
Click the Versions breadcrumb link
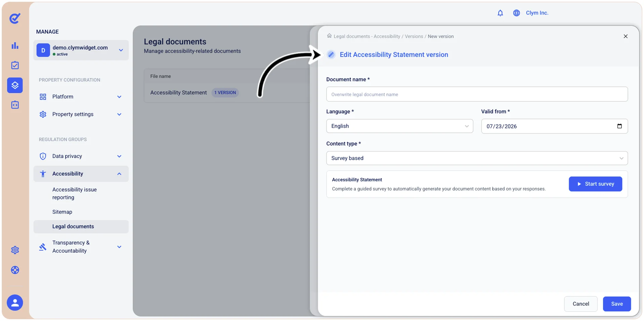(x=414, y=36)
